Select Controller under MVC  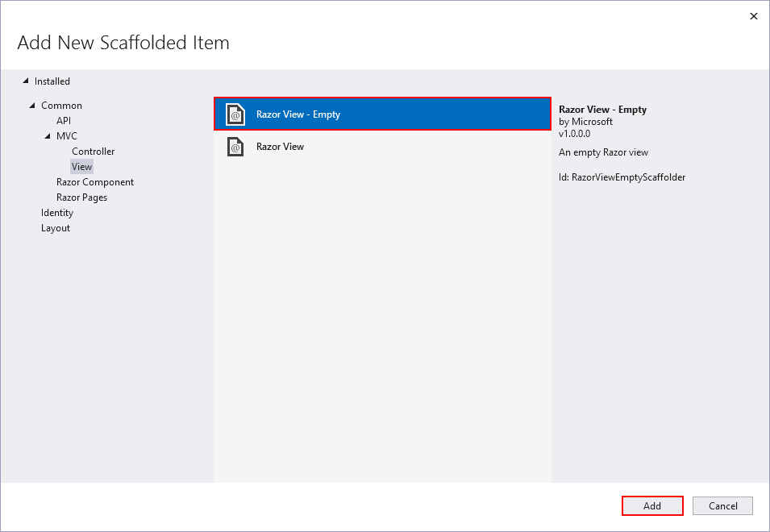click(x=93, y=151)
